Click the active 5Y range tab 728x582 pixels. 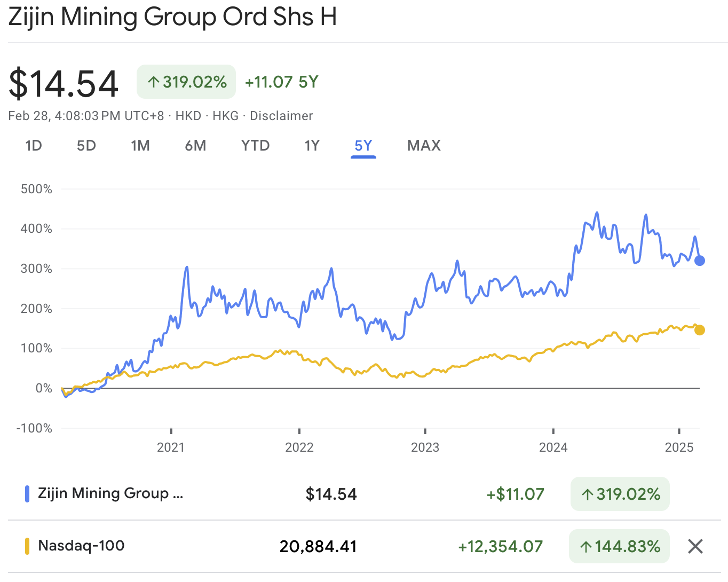click(363, 146)
